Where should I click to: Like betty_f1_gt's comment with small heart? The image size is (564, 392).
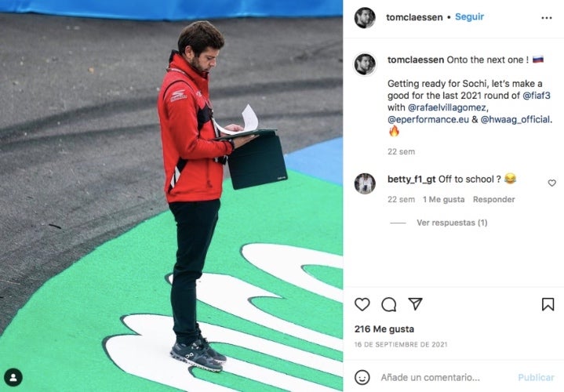[551, 183]
